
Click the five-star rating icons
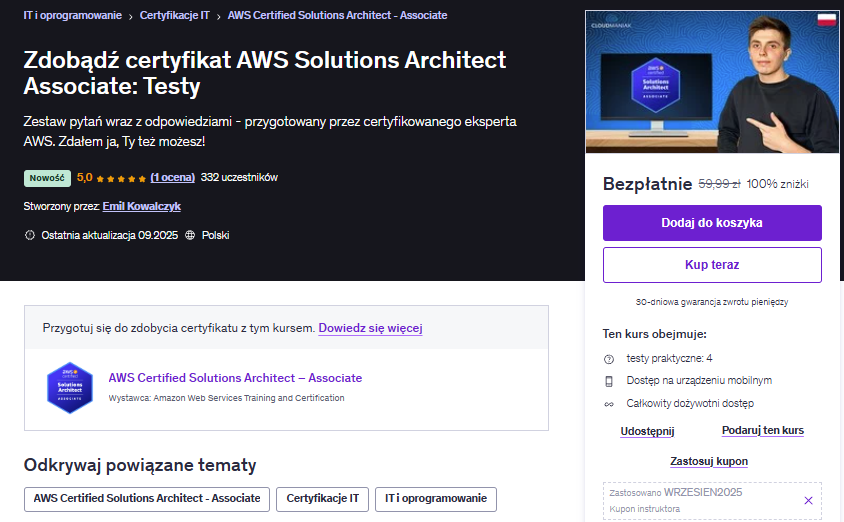coord(121,178)
